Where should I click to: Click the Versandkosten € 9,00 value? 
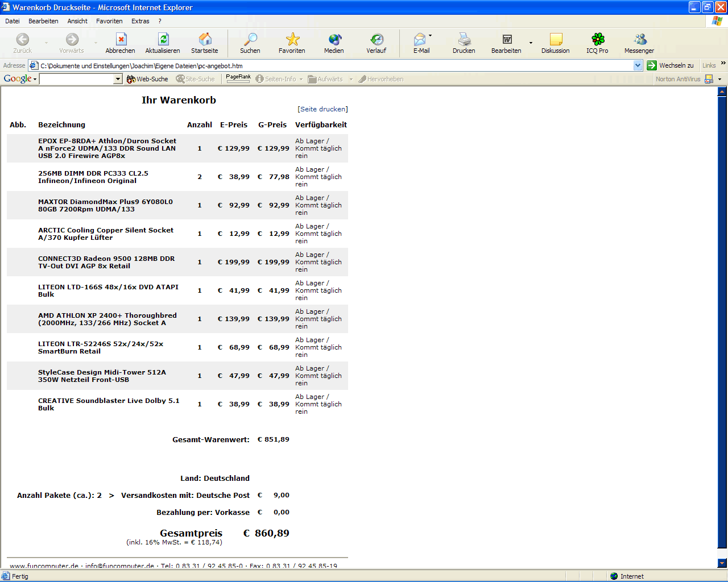[274, 495]
